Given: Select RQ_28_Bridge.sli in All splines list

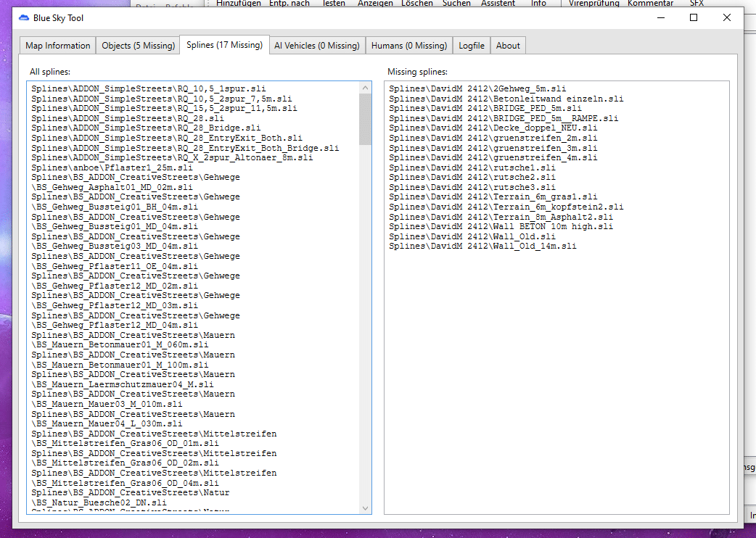Looking at the screenshot, I should click(x=146, y=128).
